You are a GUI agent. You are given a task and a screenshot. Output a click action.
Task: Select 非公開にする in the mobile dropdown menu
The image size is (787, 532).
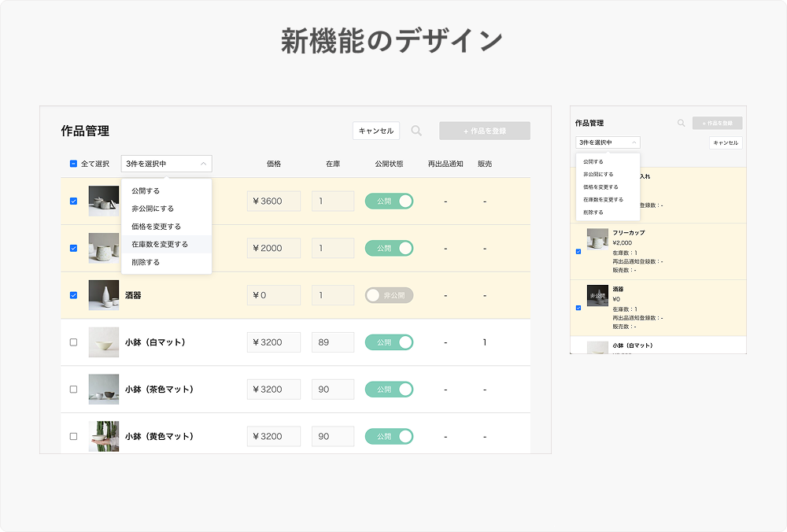coord(598,174)
